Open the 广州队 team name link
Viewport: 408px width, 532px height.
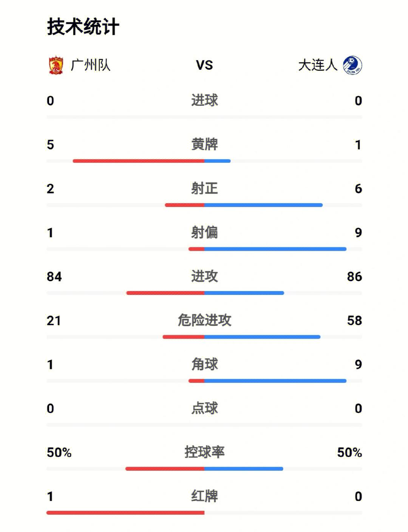pyautogui.click(x=90, y=65)
